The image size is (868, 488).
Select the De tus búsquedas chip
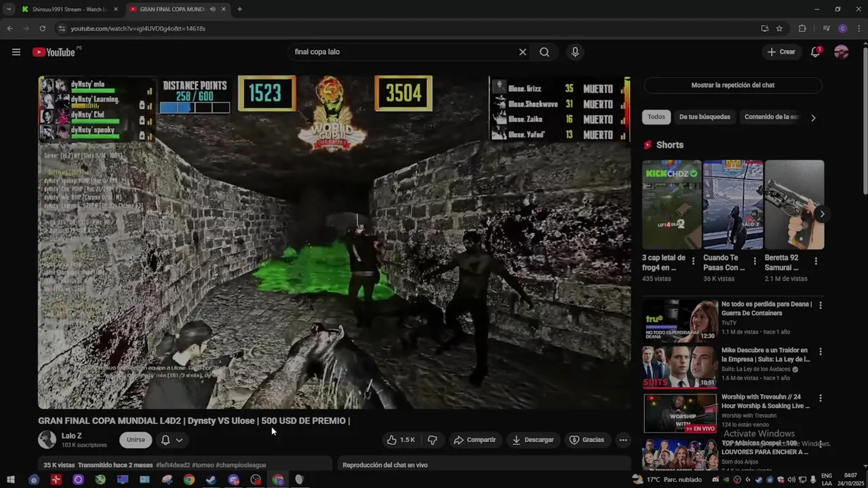[705, 117]
